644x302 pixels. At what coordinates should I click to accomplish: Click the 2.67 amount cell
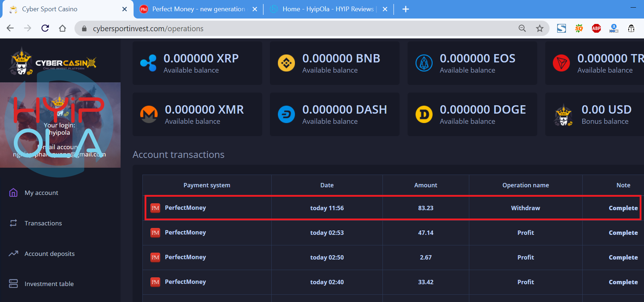(426, 257)
